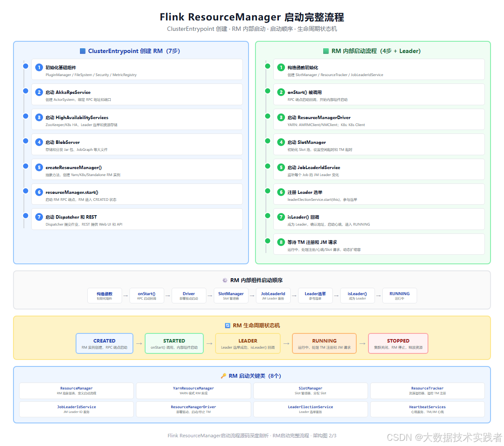
Task: Click the refresh icon beside RM 生命周期状态机
Action: (228, 326)
